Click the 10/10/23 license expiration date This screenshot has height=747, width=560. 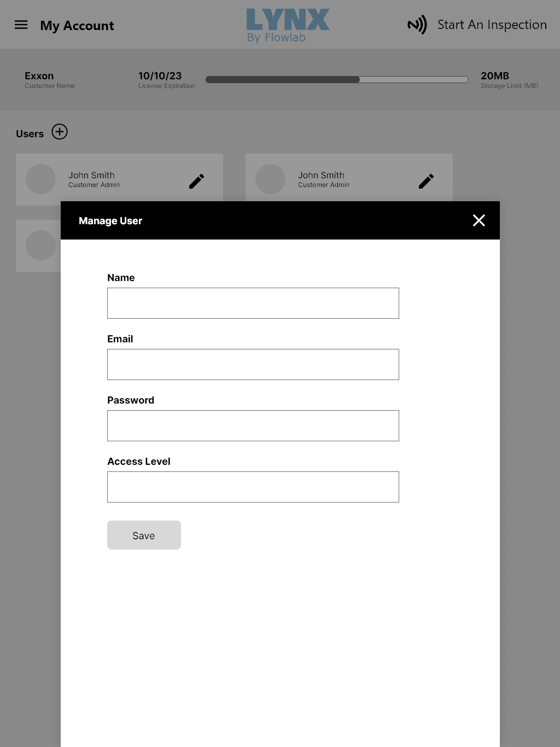click(160, 76)
